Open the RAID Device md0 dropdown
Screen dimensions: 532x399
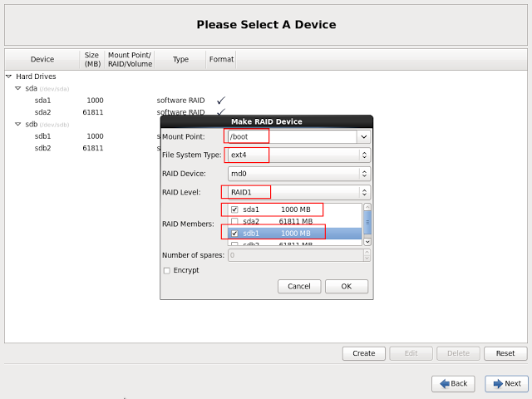click(x=299, y=173)
